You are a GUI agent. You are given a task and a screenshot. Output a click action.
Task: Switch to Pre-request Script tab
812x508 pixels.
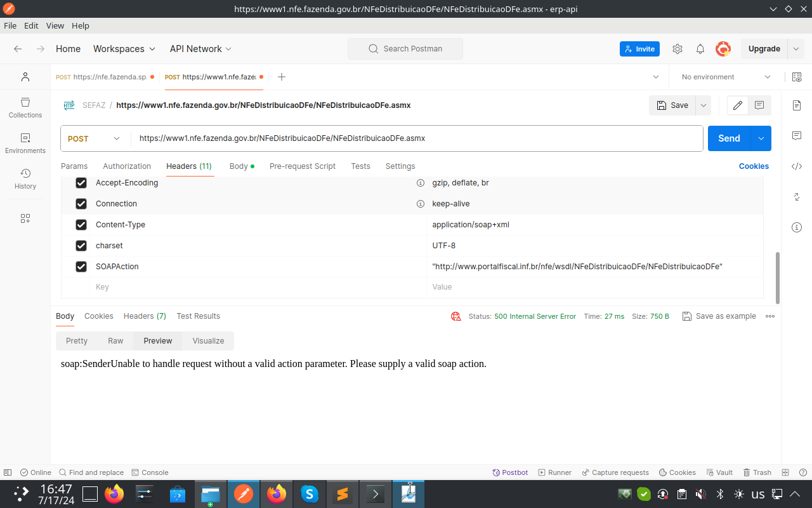(x=303, y=166)
